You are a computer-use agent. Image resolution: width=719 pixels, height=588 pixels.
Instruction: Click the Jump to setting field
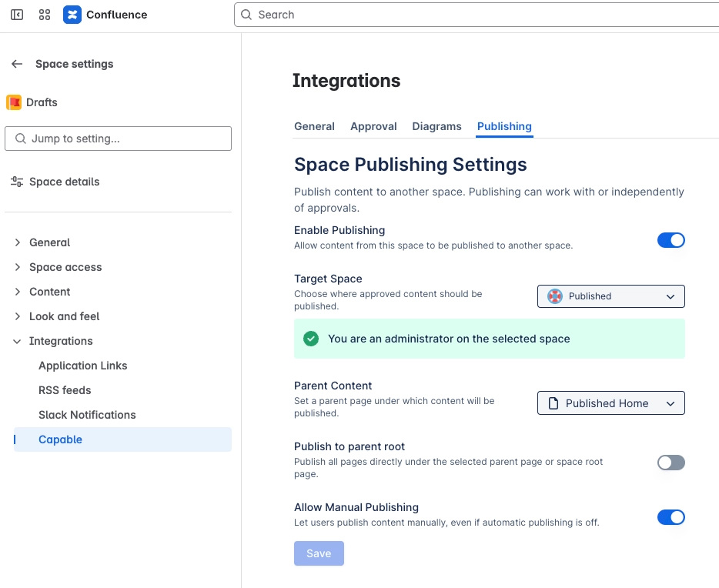click(x=118, y=139)
